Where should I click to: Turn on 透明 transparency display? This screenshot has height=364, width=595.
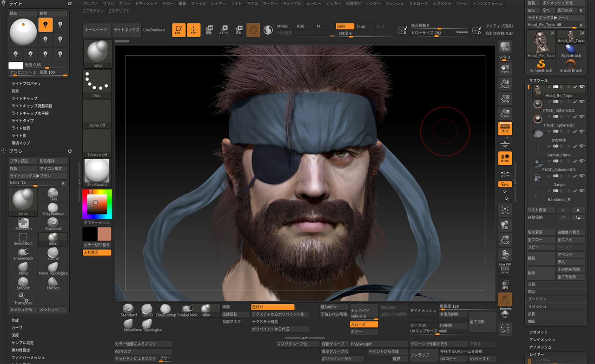(x=505, y=284)
